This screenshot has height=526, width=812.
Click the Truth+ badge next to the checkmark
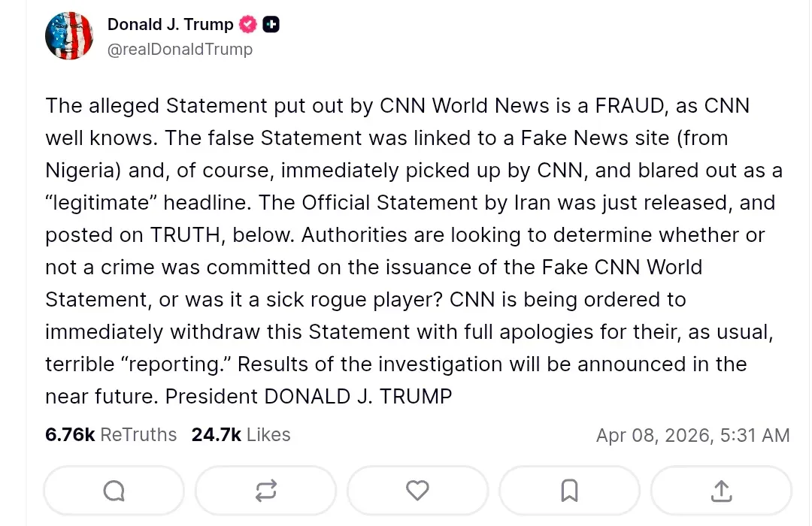tap(271, 23)
